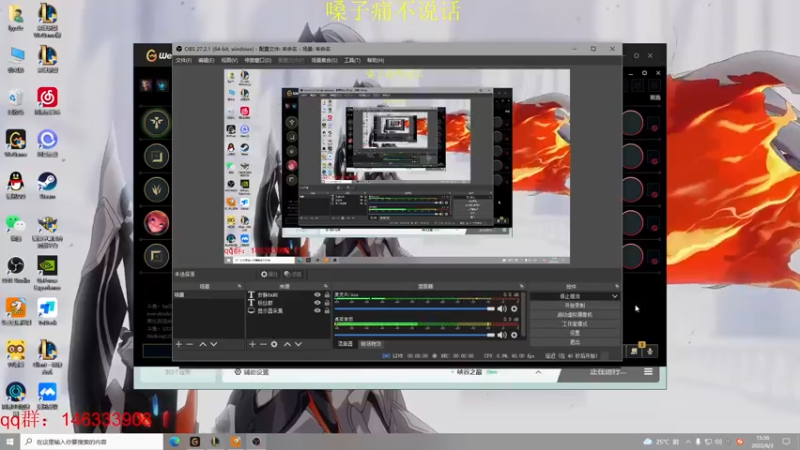Mute the desktop audio speaker icon
Viewport: 800px width, 450px height.
[x=502, y=335]
